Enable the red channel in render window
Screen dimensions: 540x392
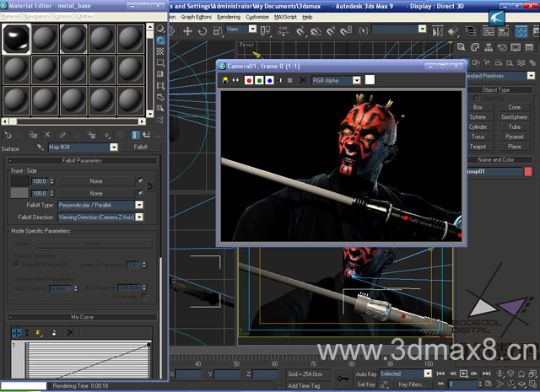(x=249, y=81)
